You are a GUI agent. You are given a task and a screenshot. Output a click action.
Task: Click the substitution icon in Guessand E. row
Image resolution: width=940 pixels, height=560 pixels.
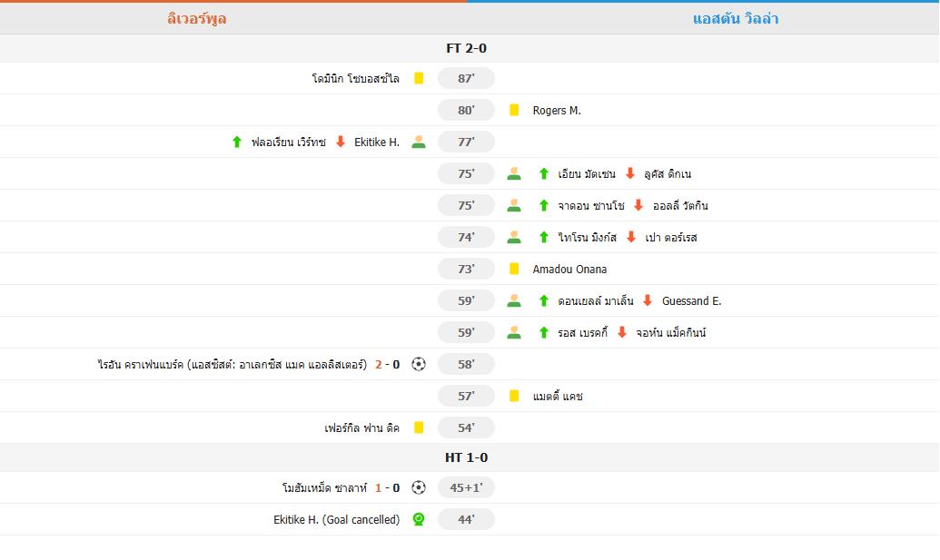(x=514, y=300)
